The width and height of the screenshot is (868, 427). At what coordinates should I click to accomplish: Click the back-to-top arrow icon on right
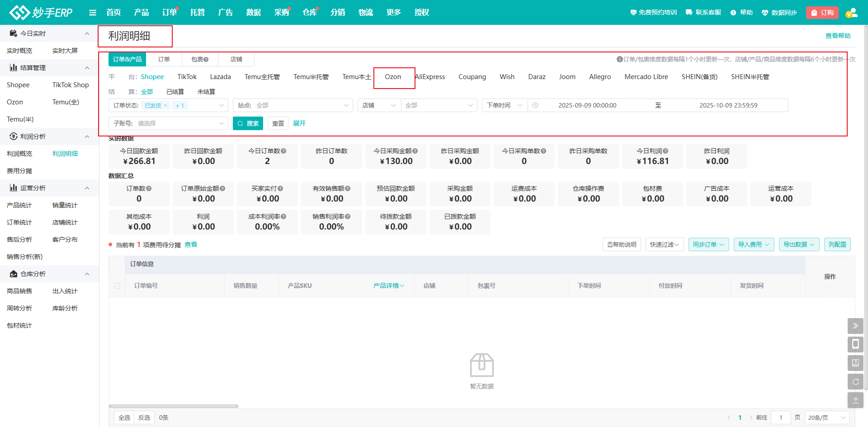point(855,400)
